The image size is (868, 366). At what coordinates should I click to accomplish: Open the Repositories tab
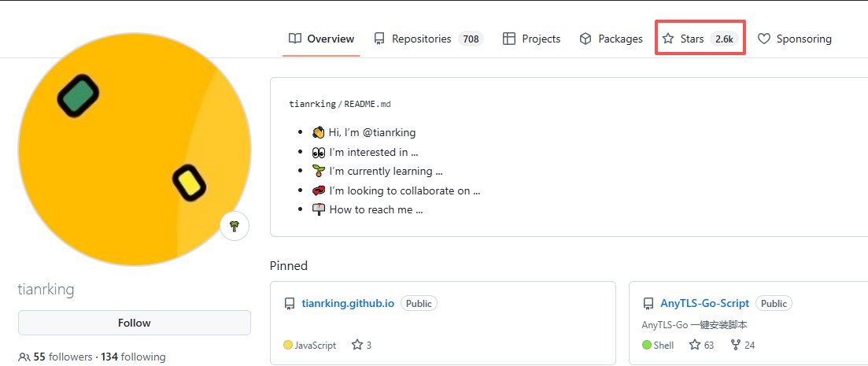(428, 39)
